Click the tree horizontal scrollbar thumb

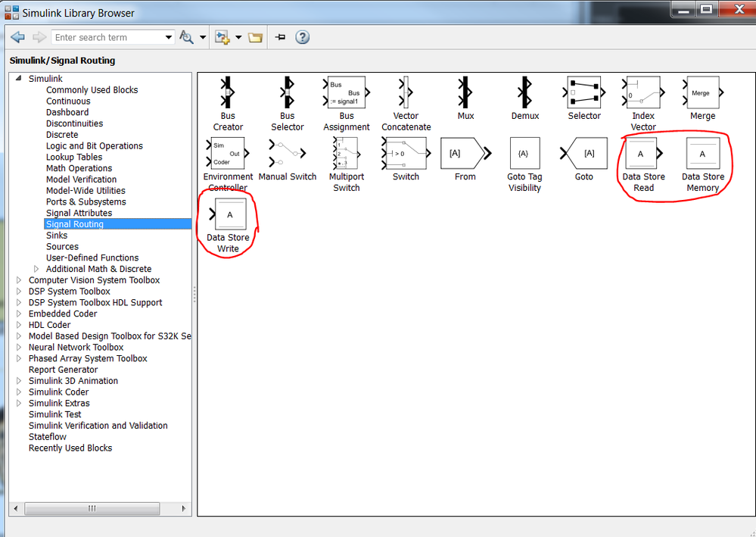tap(92, 508)
